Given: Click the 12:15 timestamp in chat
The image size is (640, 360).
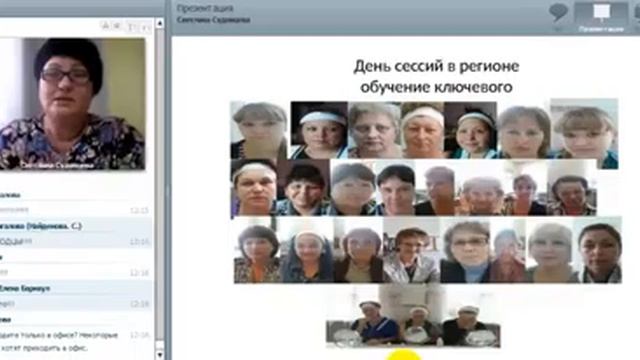Looking at the screenshot, I should click(x=139, y=210).
